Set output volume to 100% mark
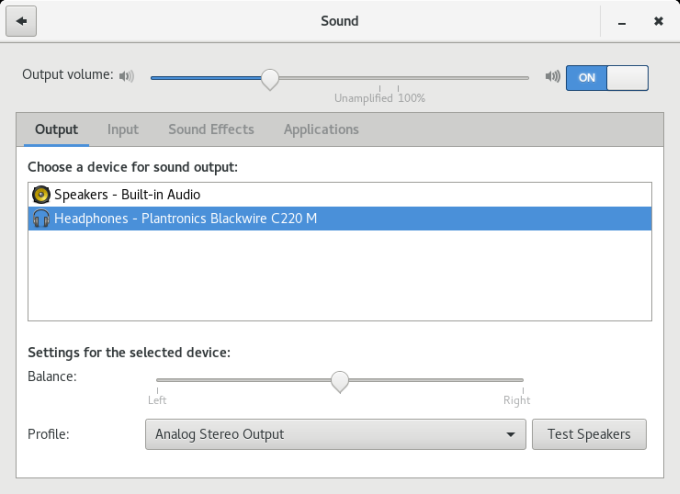 click(x=398, y=78)
